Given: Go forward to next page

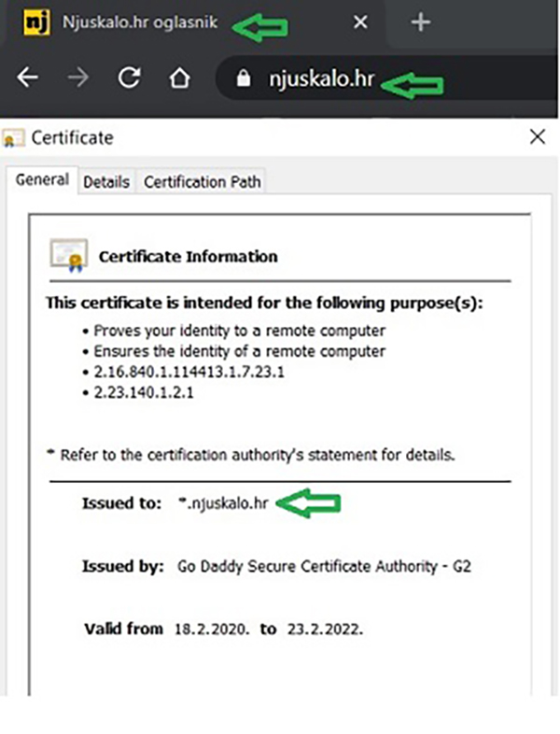Looking at the screenshot, I should point(78,78).
